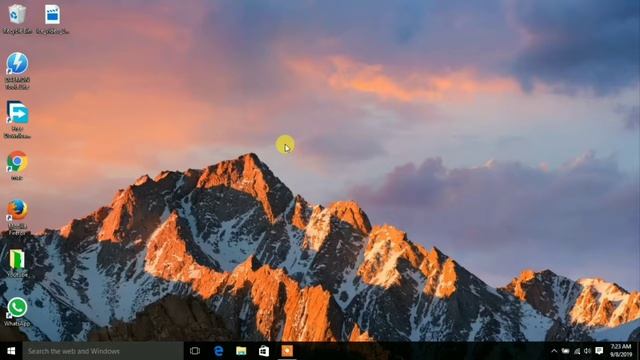Launch Microsoft Edge from the taskbar
640x360 pixels.
(218, 351)
